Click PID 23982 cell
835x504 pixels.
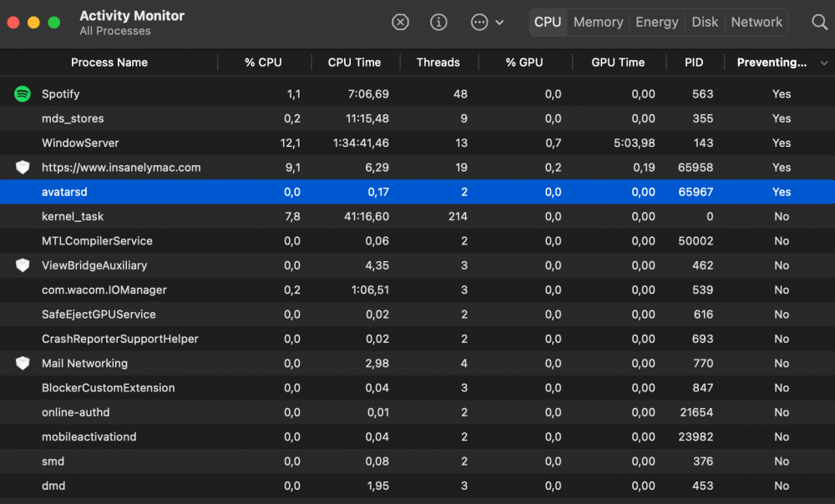696,437
